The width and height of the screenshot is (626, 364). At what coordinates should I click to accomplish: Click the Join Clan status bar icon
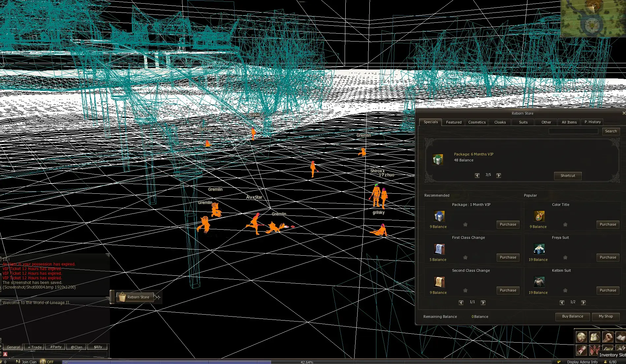pos(18,362)
